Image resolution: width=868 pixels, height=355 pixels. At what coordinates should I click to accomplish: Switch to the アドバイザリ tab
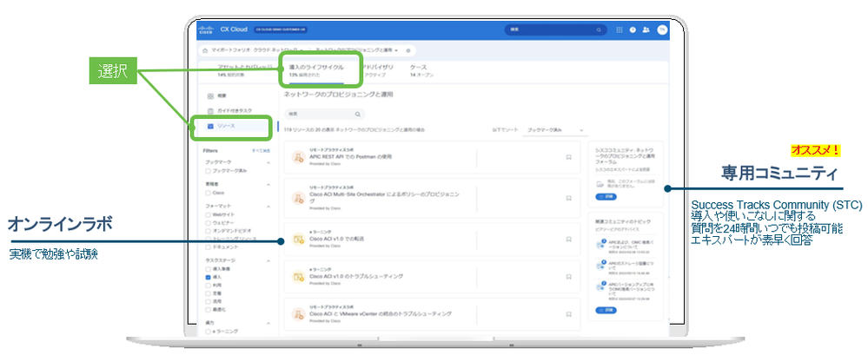(x=376, y=70)
